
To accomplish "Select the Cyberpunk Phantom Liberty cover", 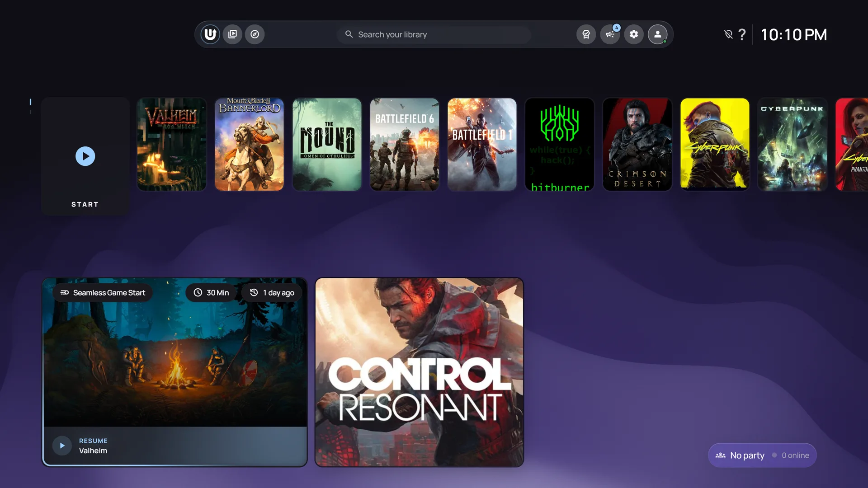I will [852, 145].
